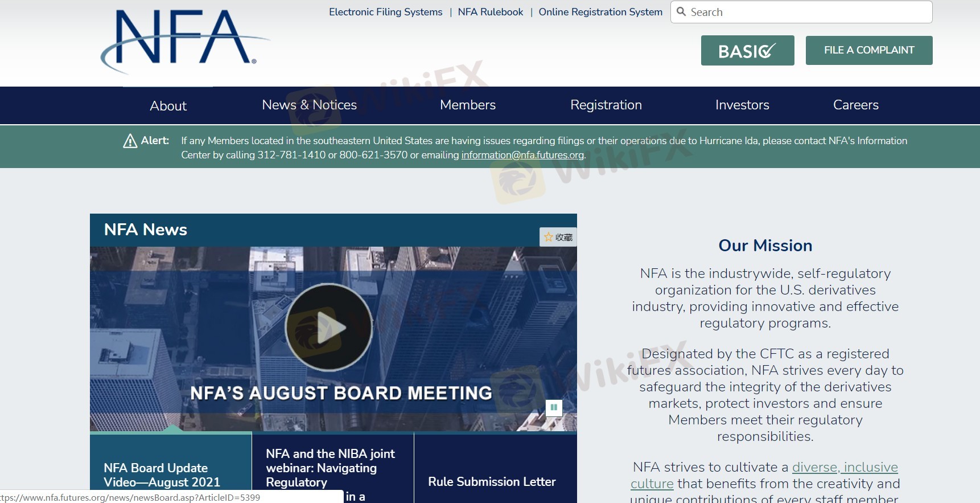
Task: Click the alert warning triangle icon
Action: [x=130, y=141]
